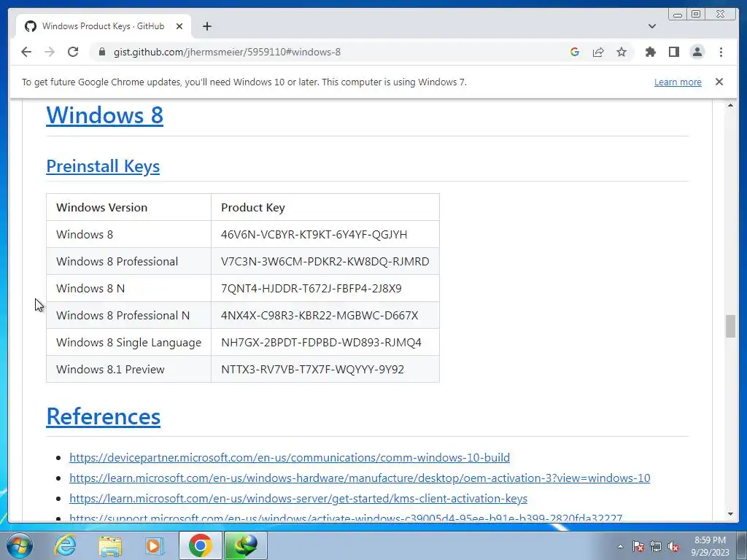Click the Windows 8 key 46V6N-VCBYR-KT9KT-6Y4YF-QGJYH
Viewport: 747px width, 560px height.
point(314,234)
